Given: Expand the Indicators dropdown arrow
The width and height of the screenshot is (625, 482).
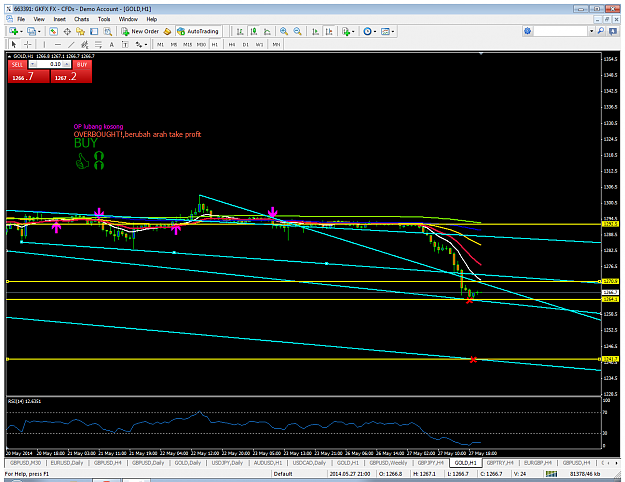Looking at the screenshot, I should point(353,31).
